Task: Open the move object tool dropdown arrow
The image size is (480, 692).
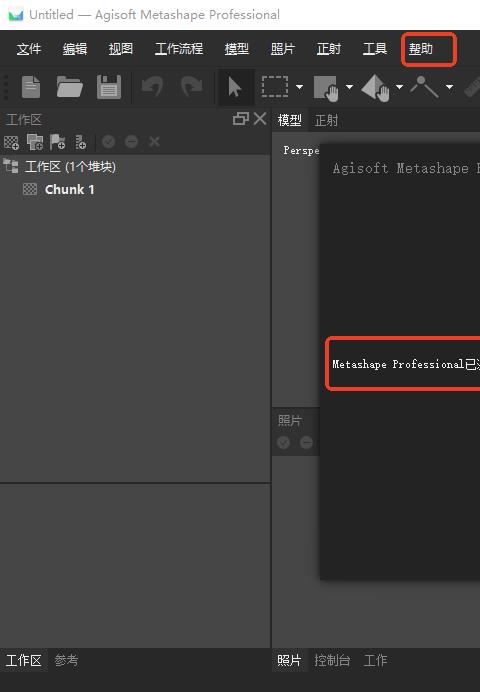Action: click(399, 87)
